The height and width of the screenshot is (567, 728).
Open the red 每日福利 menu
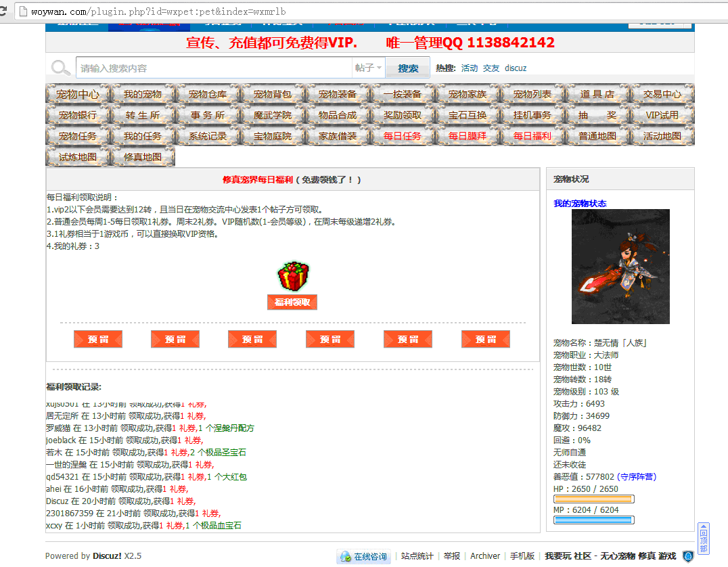[532, 135]
